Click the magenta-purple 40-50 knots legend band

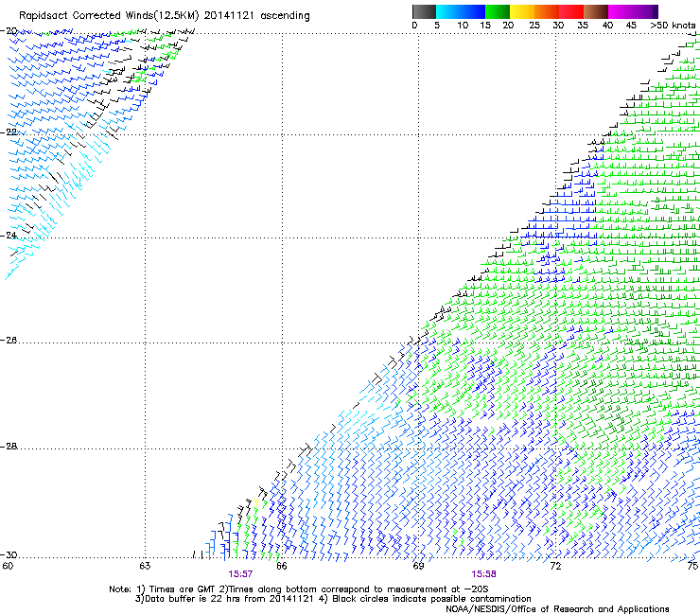(633, 11)
